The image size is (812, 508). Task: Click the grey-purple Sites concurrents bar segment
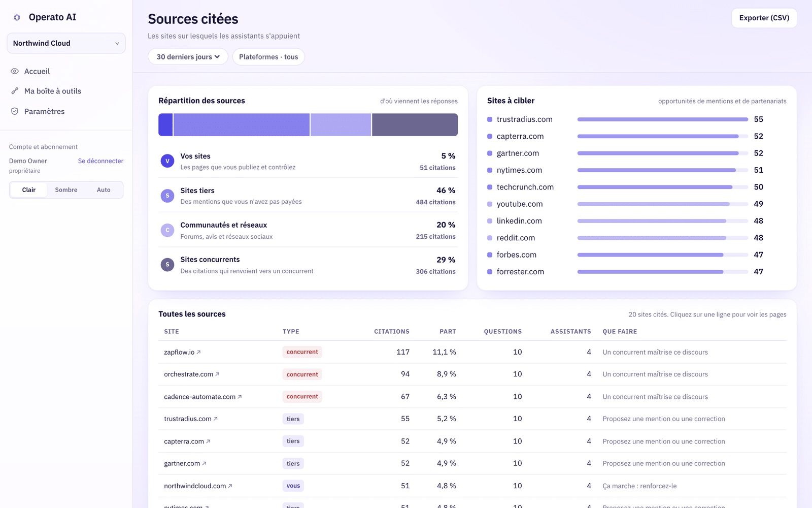pos(415,124)
